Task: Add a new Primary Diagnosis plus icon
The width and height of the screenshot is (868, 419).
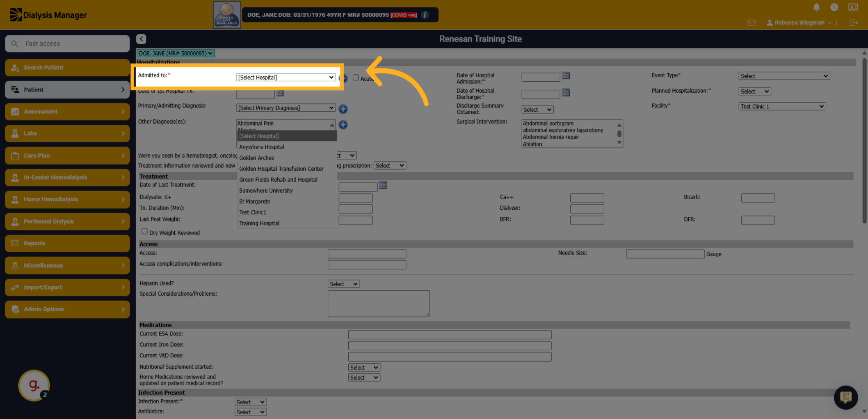Action: point(343,109)
